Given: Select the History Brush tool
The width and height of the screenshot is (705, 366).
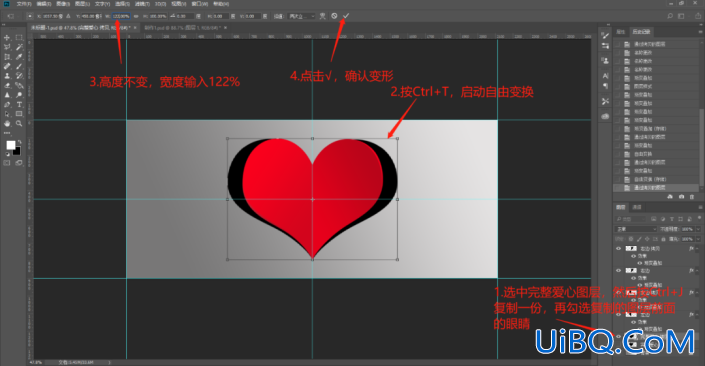Looking at the screenshot, I should pyautogui.click(x=19, y=76).
